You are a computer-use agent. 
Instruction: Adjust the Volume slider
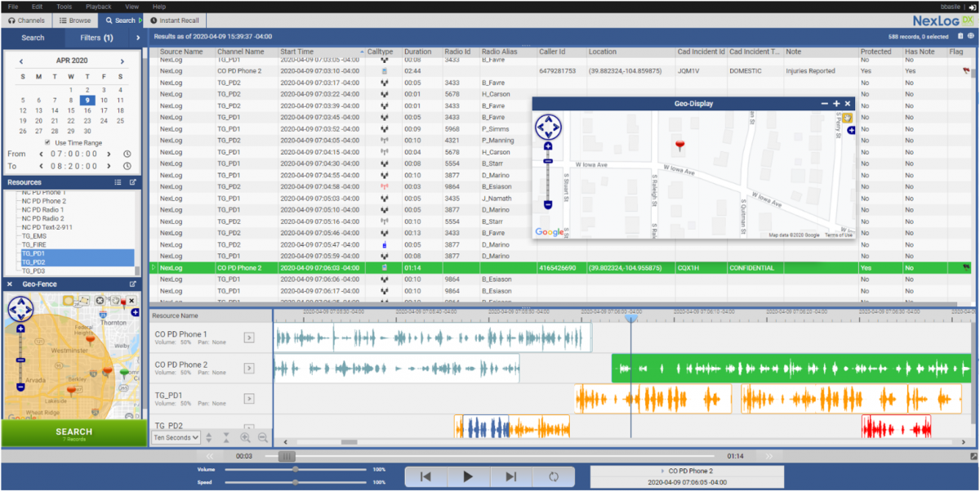[296, 469]
